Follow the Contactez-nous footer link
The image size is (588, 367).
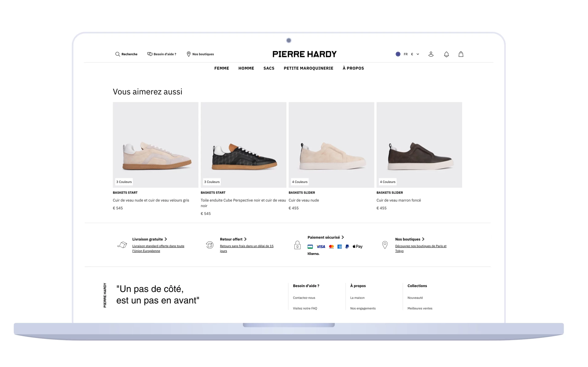(304, 298)
